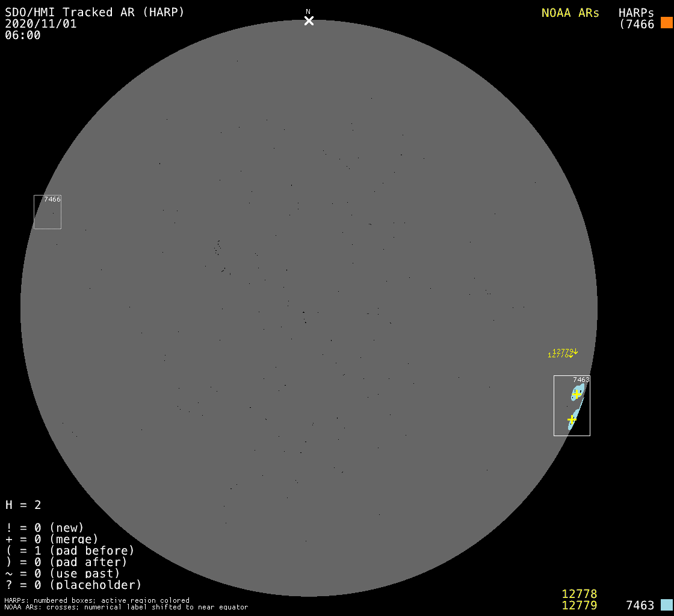Click the 2020/11/01 date text
This screenshot has width=674, height=616.
41,24
